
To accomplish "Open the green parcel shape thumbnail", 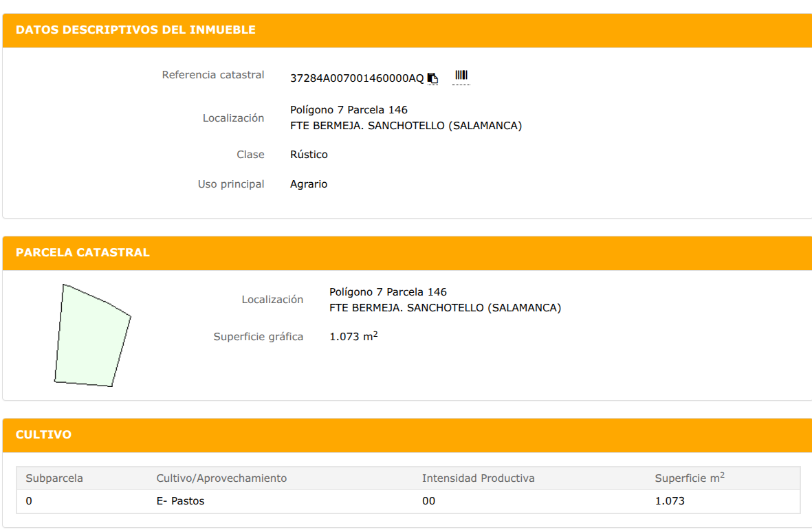I will [93, 335].
